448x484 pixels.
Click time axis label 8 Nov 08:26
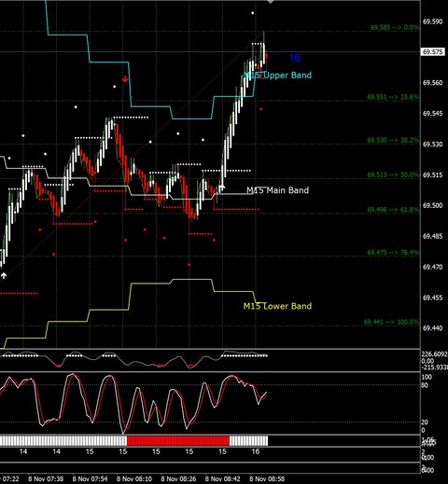[178, 478]
